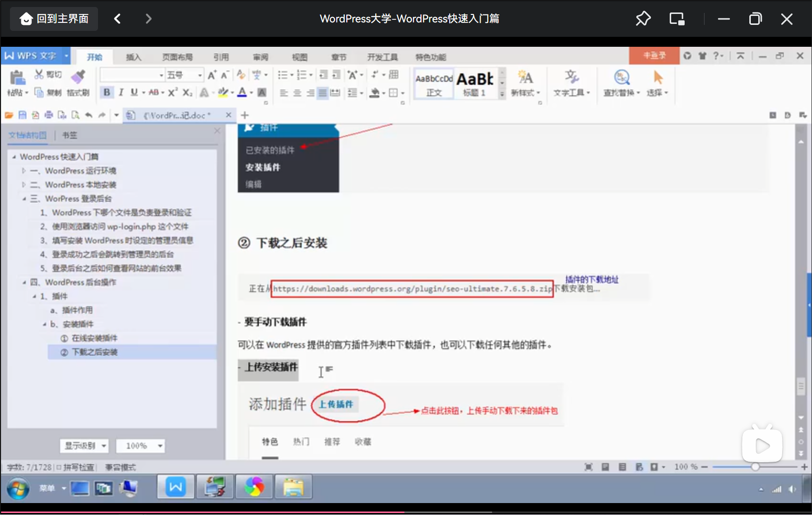The width and height of the screenshot is (812, 515).
Task: Click 回到主界面 button
Action: click(54, 19)
